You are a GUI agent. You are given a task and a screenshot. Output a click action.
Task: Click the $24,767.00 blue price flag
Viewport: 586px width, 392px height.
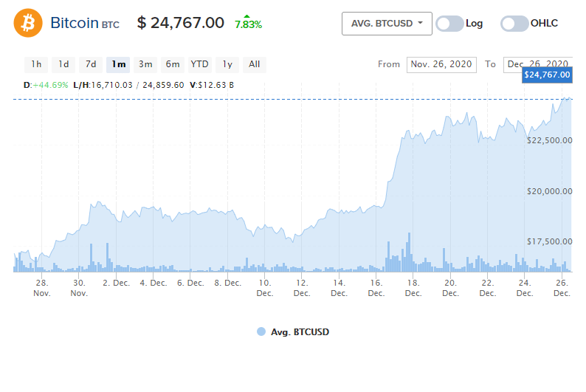(x=547, y=75)
